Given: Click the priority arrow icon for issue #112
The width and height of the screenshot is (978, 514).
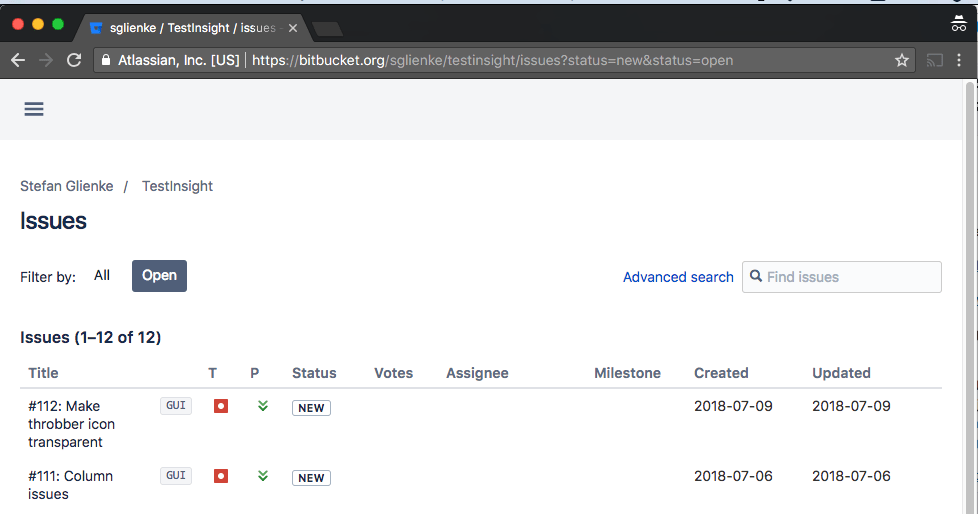Looking at the screenshot, I should [262, 406].
